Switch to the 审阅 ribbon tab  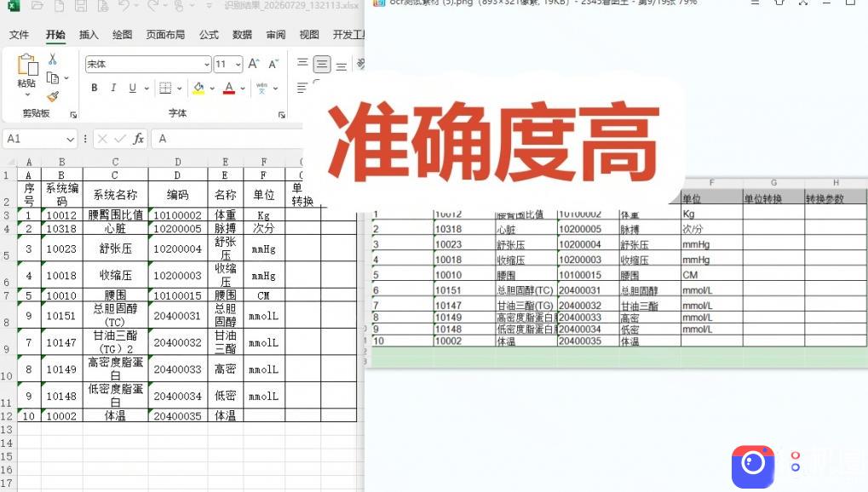276,35
